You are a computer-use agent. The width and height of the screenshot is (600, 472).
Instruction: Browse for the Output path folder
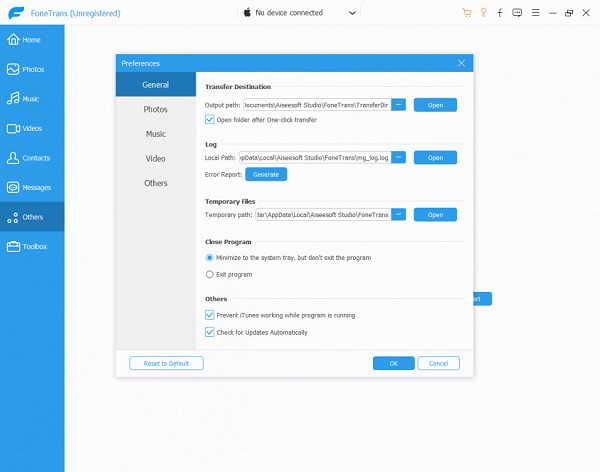point(398,105)
